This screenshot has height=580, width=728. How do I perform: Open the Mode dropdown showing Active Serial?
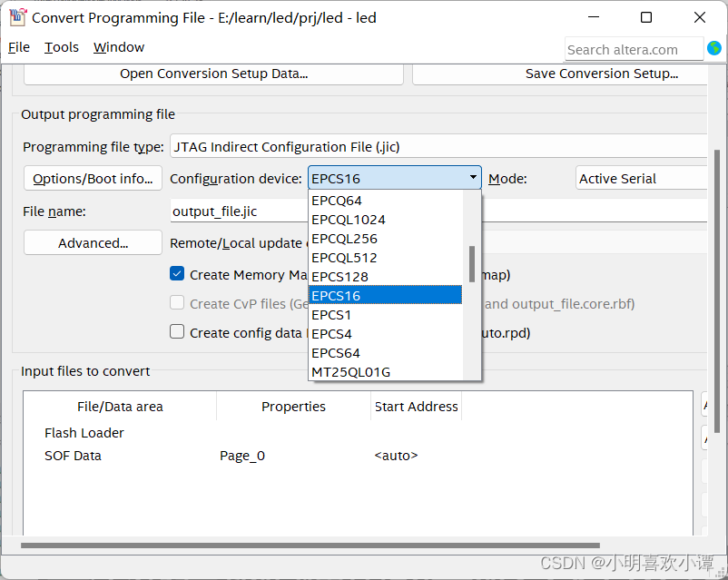641,178
